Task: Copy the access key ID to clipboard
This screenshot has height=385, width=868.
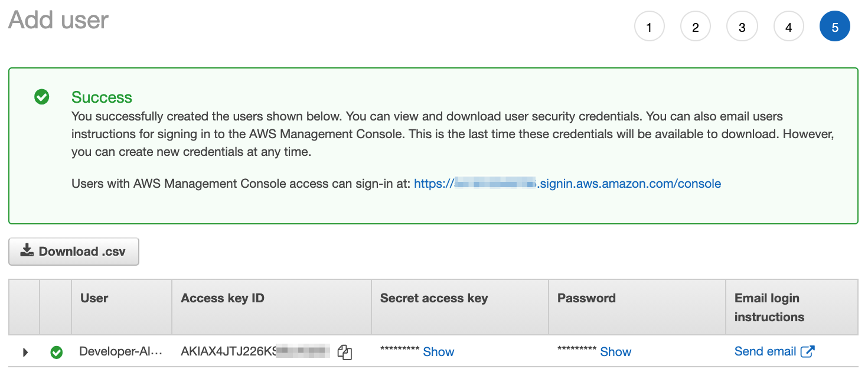Action: click(345, 352)
